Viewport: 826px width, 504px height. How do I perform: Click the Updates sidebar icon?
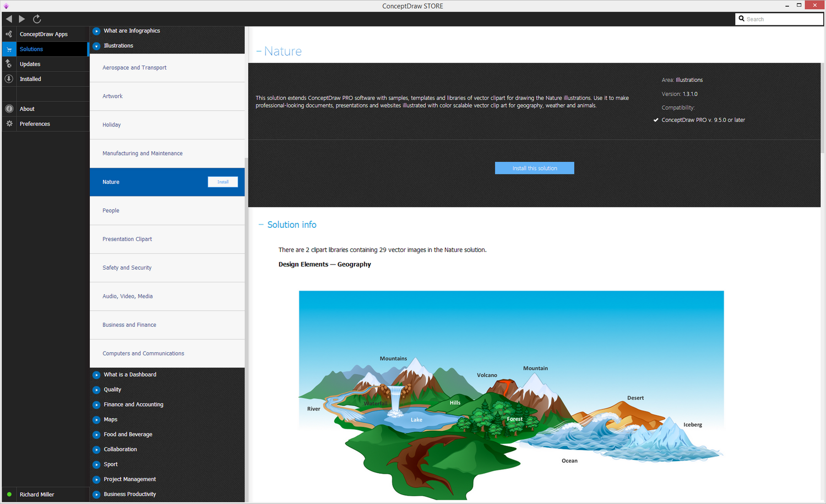pos(9,64)
